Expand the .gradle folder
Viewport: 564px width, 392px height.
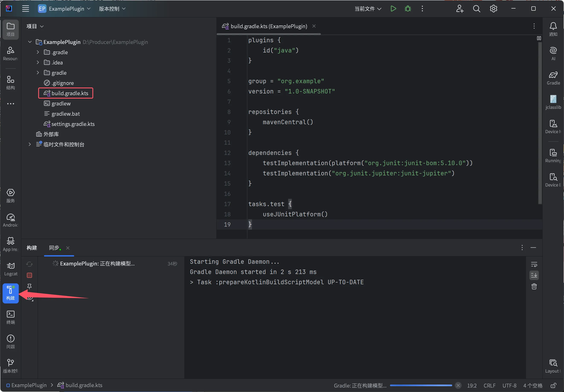(x=38, y=52)
